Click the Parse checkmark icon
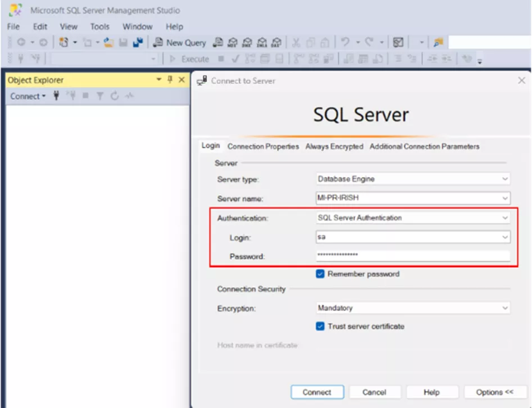Image resolution: width=532 pixels, height=408 pixels. (x=235, y=59)
